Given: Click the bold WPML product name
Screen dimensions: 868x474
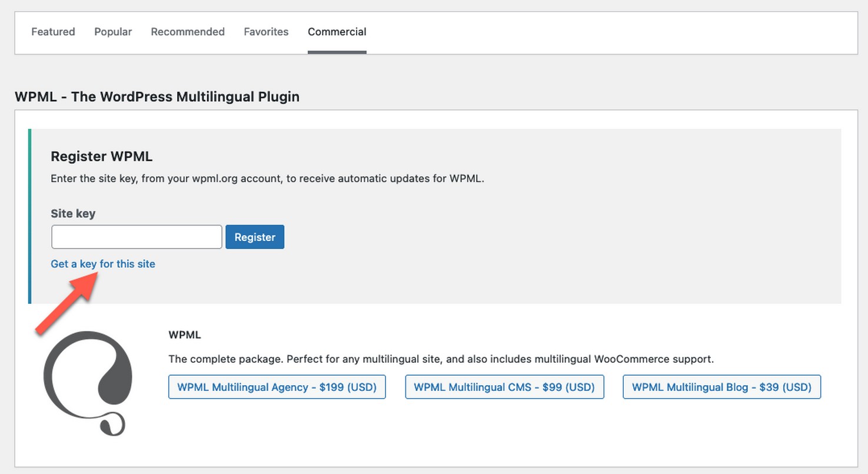Looking at the screenshot, I should tap(184, 335).
